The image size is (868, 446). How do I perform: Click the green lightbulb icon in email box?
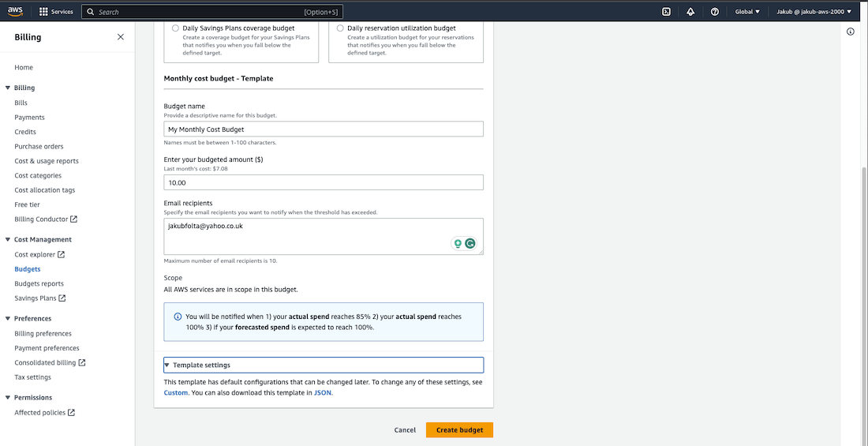pyautogui.click(x=458, y=243)
